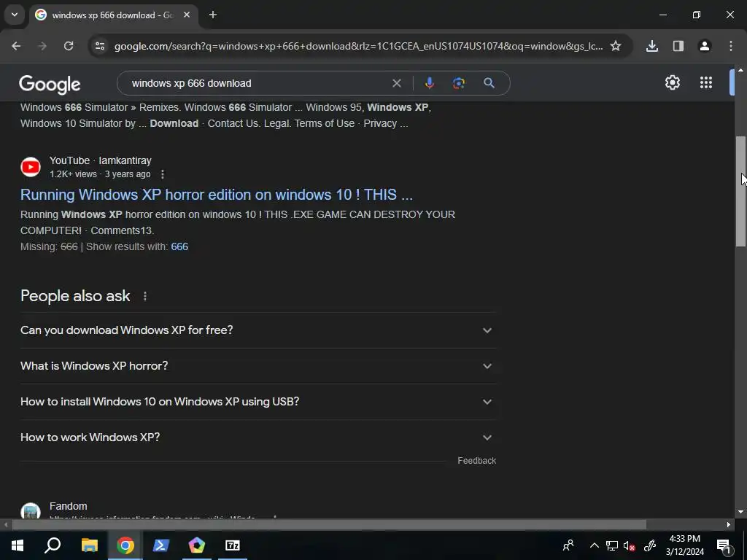
Task: Open the tab search dropdown arrow
Action: (15, 15)
